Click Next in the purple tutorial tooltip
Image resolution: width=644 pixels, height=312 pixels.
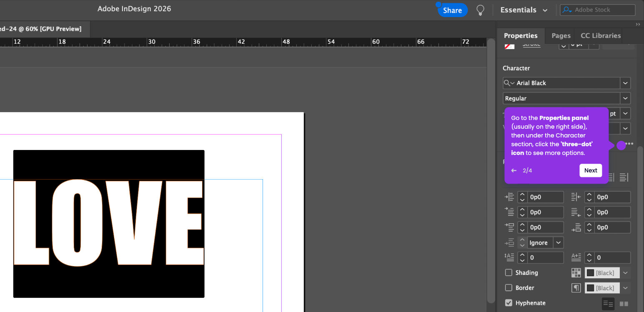point(591,170)
